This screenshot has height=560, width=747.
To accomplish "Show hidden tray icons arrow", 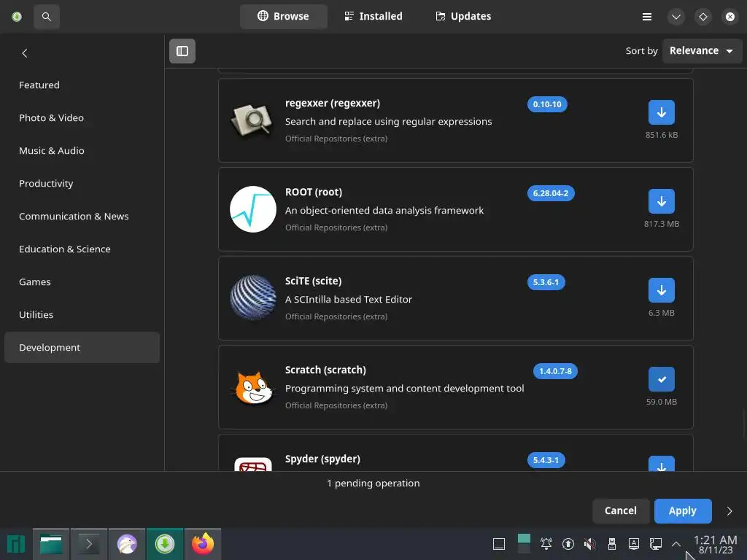I will point(676,544).
